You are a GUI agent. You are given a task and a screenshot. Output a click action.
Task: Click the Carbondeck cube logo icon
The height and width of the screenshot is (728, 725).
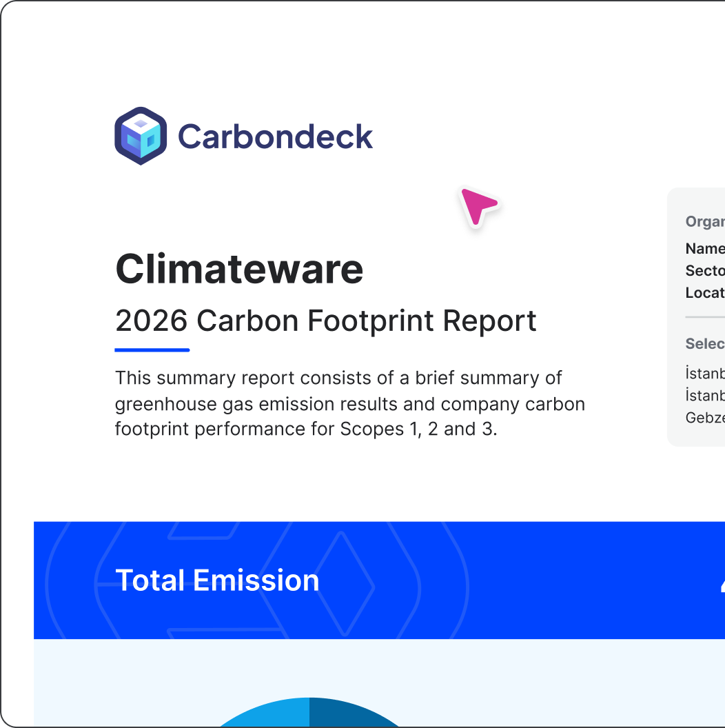pyautogui.click(x=141, y=136)
